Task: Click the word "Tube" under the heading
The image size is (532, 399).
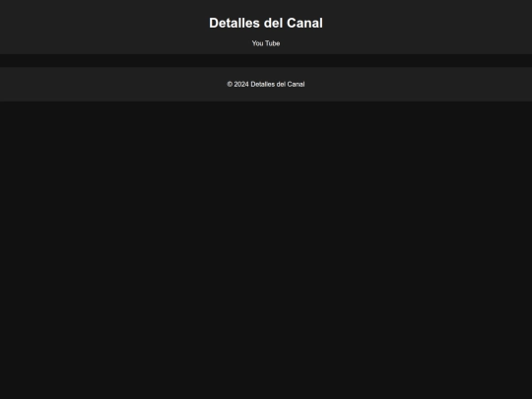Action: point(273,43)
